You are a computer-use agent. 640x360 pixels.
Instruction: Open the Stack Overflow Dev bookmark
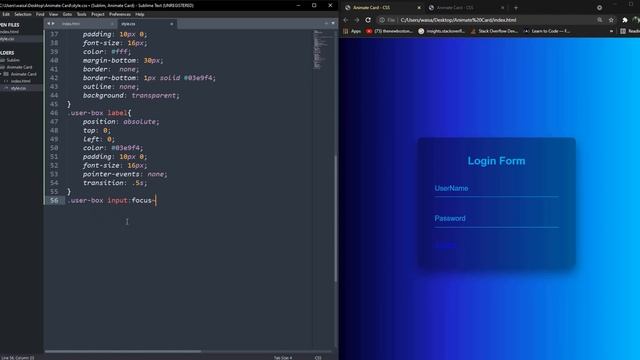coord(494,31)
